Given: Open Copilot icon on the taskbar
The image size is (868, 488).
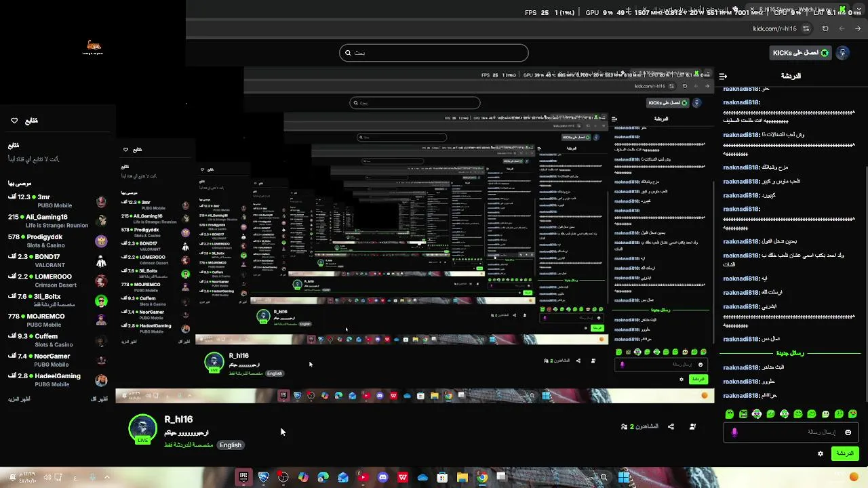Looking at the screenshot, I should [x=303, y=477].
